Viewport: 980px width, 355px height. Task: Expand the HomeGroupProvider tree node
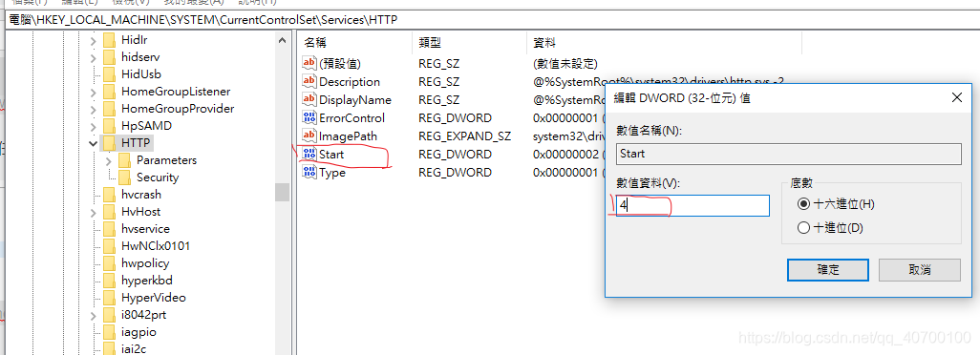pyautogui.click(x=93, y=109)
